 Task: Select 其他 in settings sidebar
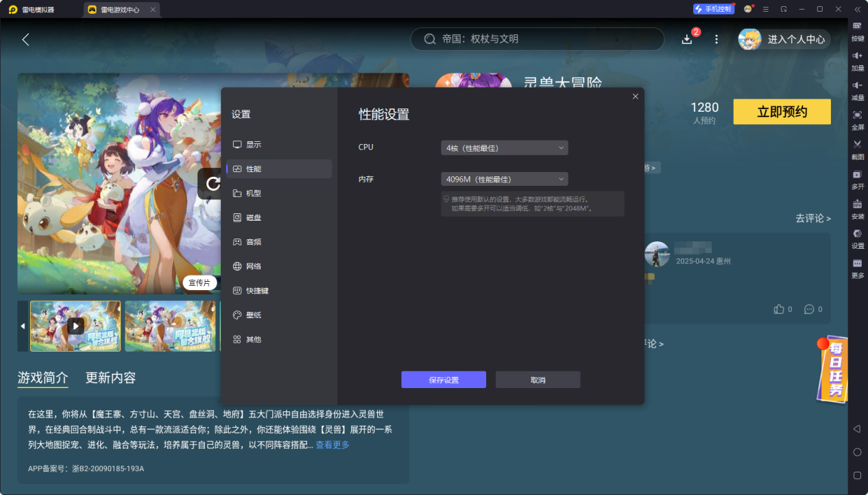[x=279, y=339]
